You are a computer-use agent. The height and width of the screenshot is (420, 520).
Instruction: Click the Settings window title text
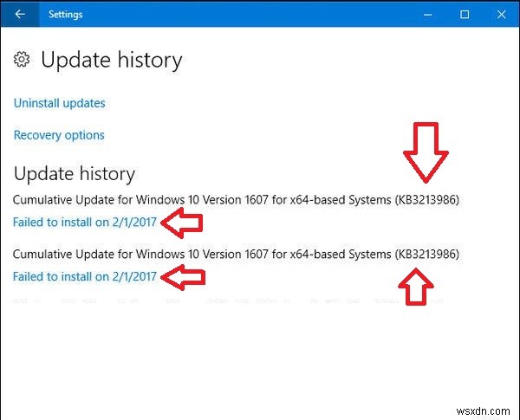pos(65,15)
